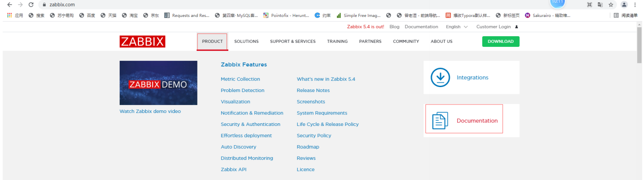Open the SOLUTIONS menu

[246, 42]
